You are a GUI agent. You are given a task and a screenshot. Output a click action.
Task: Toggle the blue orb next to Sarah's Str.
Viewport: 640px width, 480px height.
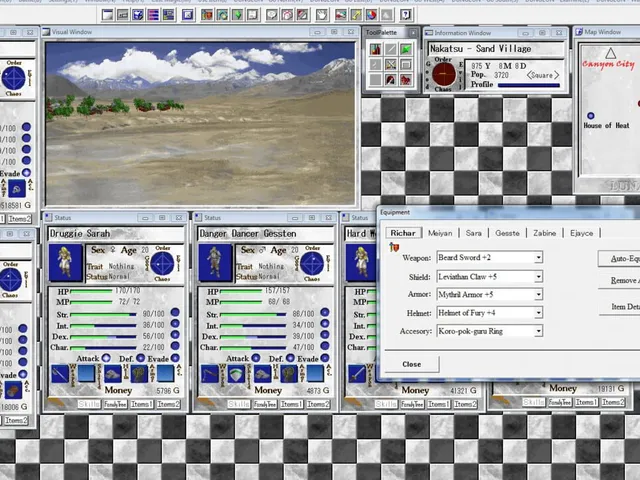pyautogui.click(x=175, y=313)
